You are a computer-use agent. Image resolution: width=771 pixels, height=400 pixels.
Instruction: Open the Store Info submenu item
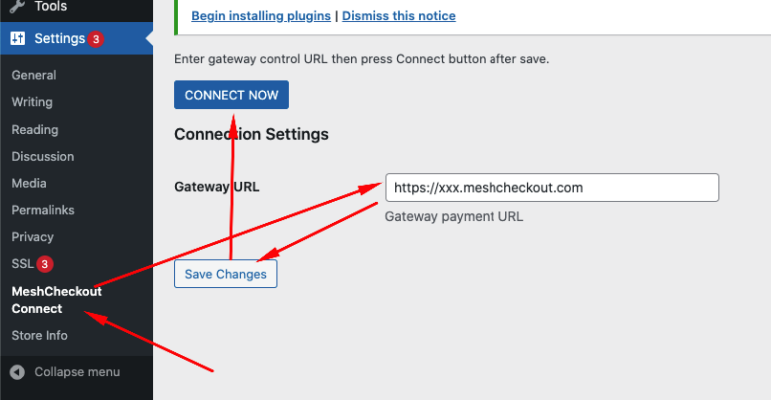39,336
